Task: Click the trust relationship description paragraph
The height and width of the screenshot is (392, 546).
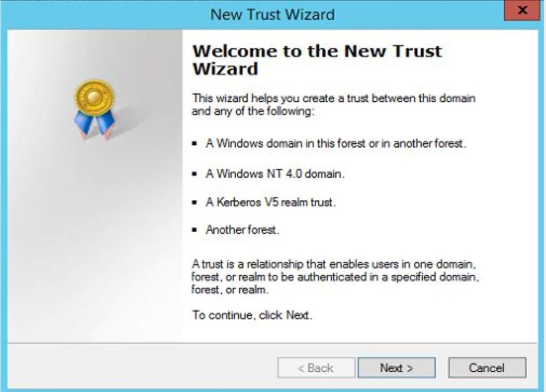Action: [x=335, y=277]
